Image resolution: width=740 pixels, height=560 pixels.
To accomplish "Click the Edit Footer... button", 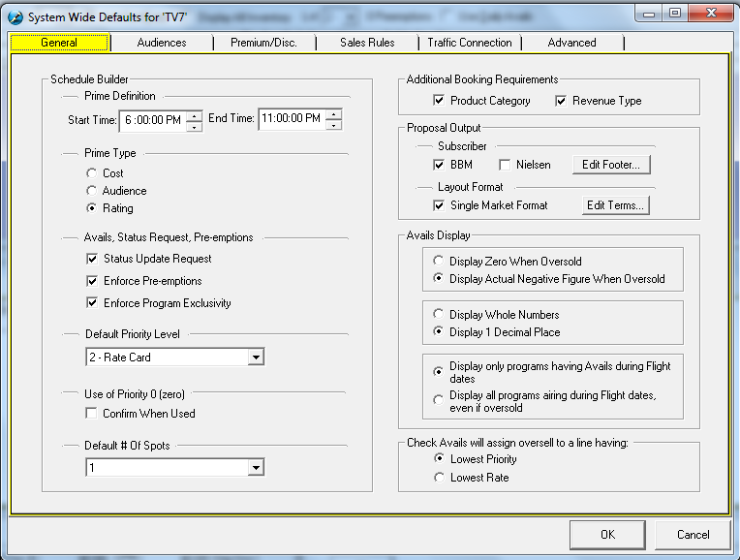I will (x=610, y=165).
